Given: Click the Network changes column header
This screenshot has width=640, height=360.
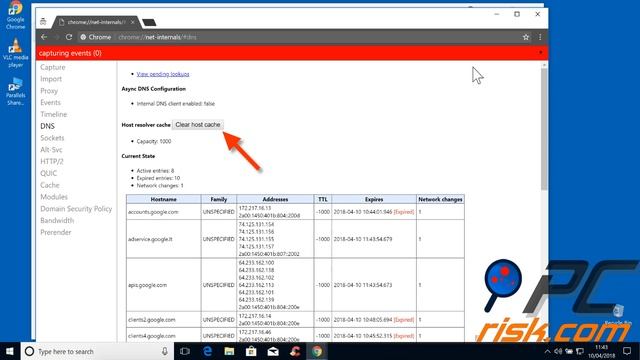Looking at the screenshot, I should point(440,200).
